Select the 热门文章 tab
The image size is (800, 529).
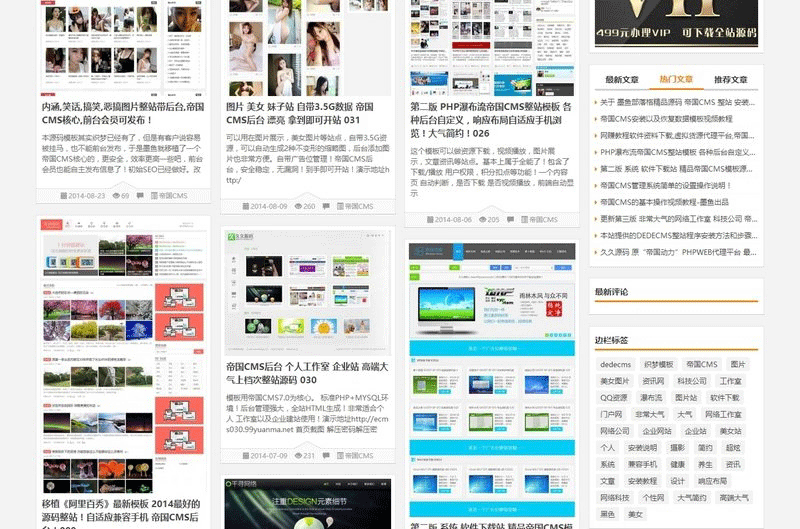pyautogui.click(x=676, y=79)
